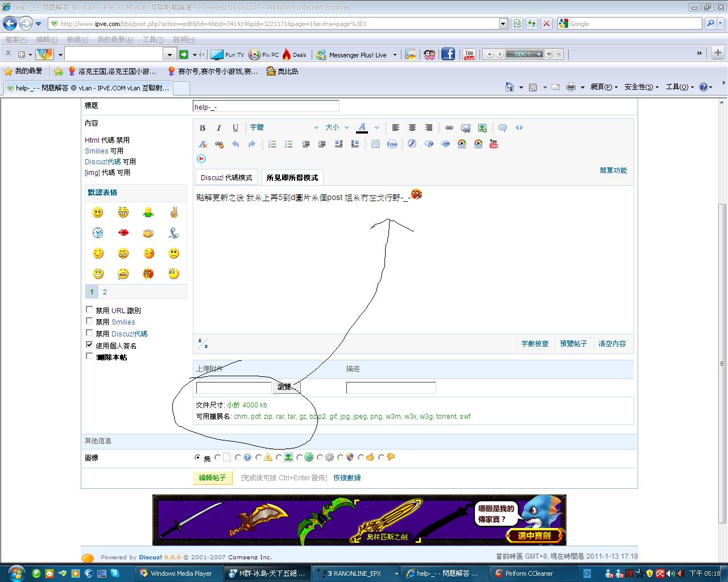Remove text formatting with the eraser icon

coord(202,144)
